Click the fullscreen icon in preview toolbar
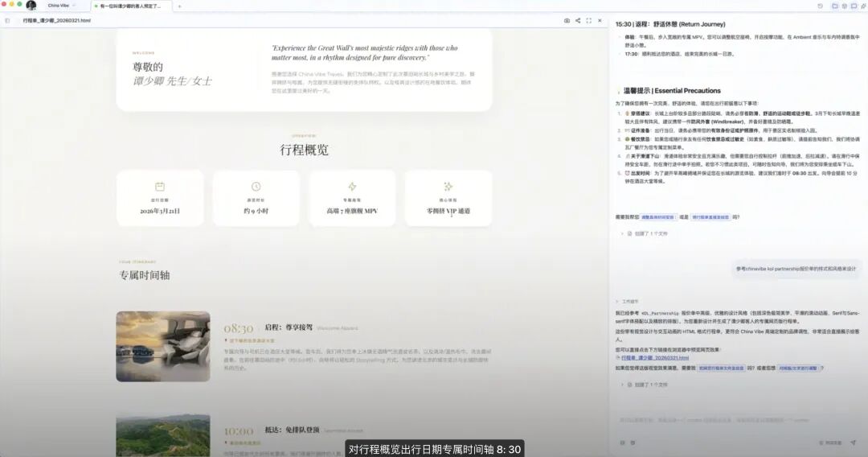This screenshot has height=457, width=868. pos(588,20)
